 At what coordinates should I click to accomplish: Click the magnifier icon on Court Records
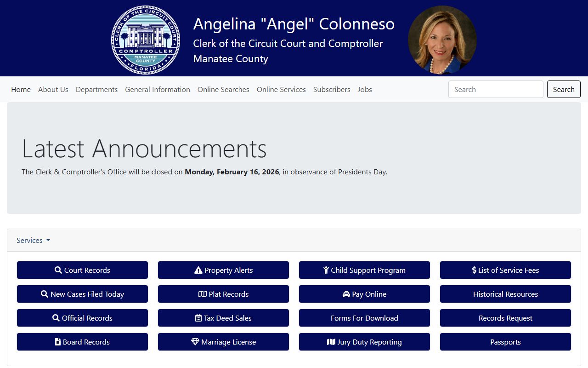[58, 270]
